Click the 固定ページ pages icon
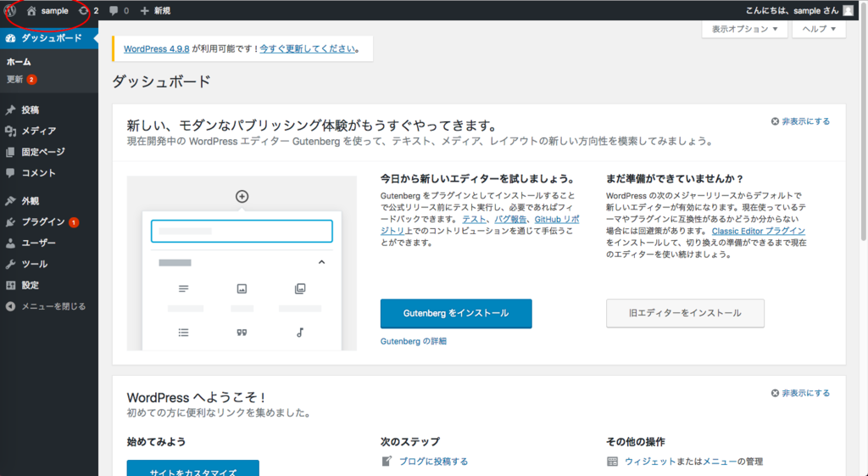 (10, 153)
